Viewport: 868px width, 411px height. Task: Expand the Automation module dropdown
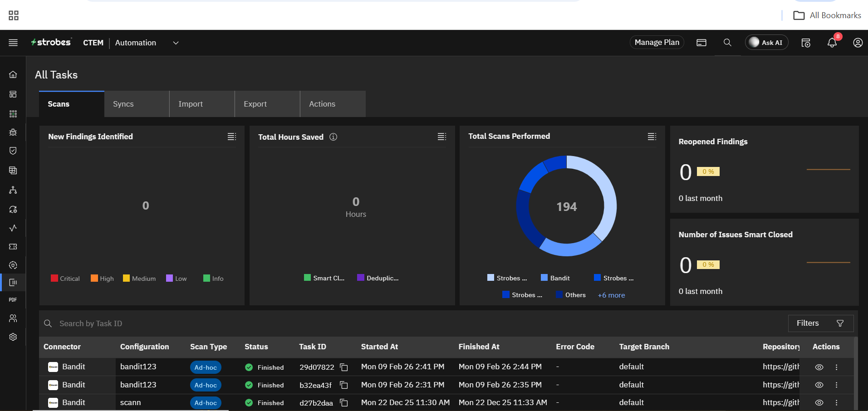point(176,43)
